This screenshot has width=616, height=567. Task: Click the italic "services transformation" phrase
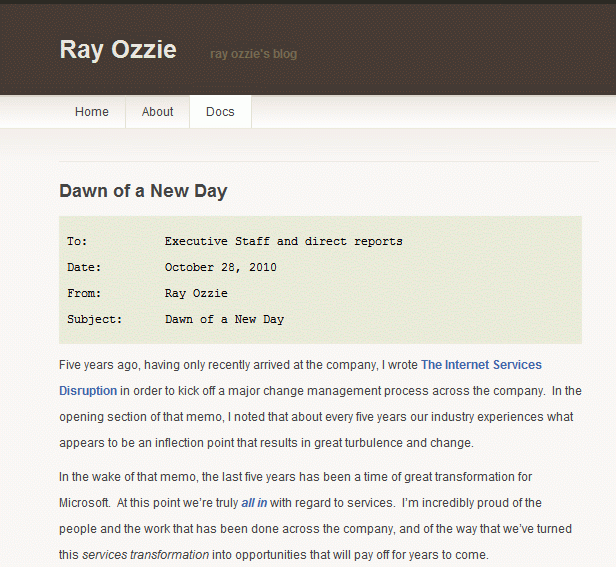point(145,555)
